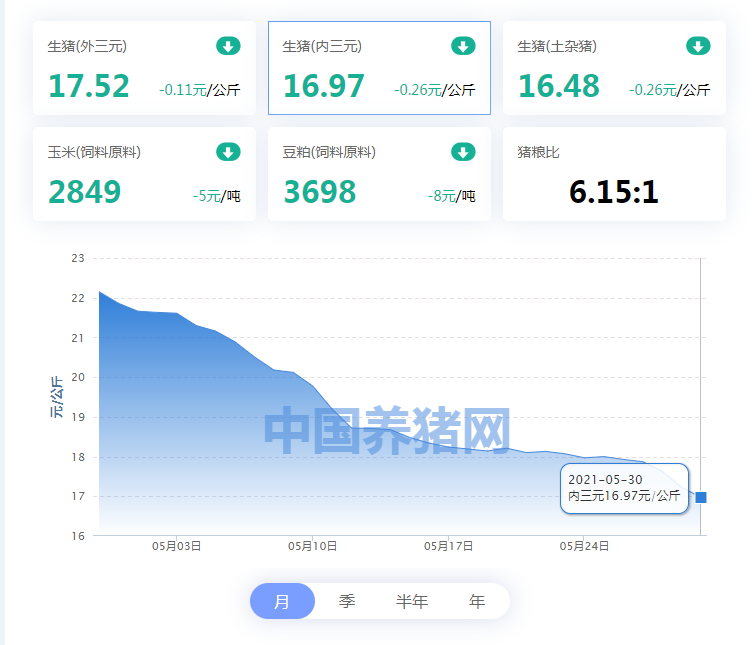Click the 3698 soybean meal value
This screenshot has width=755, height=645.
pos(320,192)
